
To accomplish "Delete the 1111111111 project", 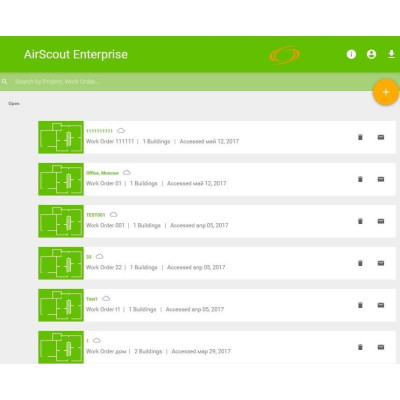I will (x=360, y=137).
